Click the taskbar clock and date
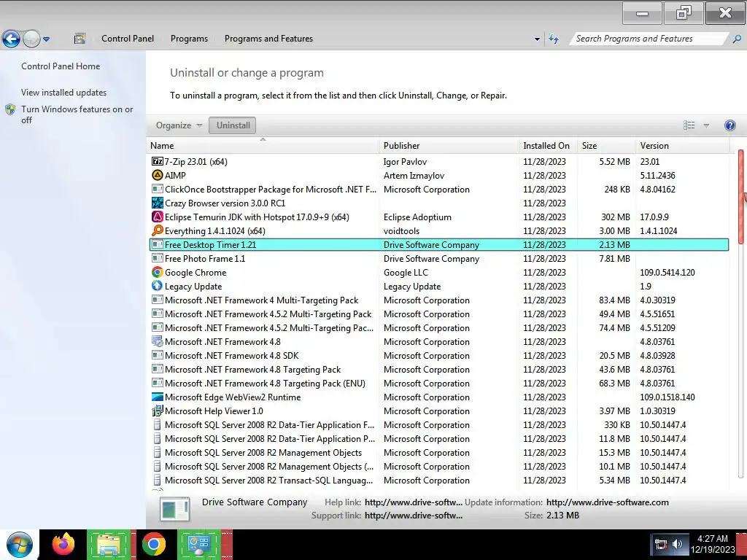The width and height of the screenshot is (747, 560). coord(713,544)
